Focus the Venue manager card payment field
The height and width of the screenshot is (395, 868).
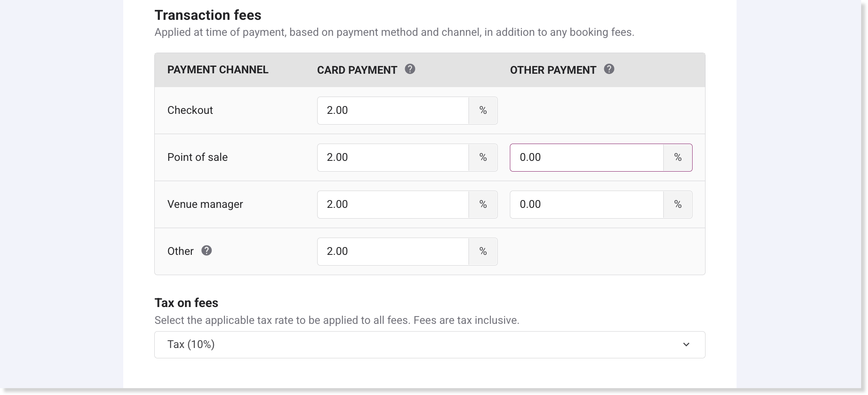(393, 204)
